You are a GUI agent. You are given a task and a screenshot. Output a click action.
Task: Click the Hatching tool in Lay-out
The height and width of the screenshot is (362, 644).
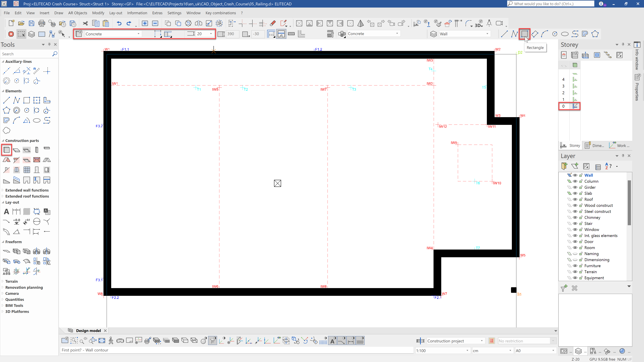point(26,212)
